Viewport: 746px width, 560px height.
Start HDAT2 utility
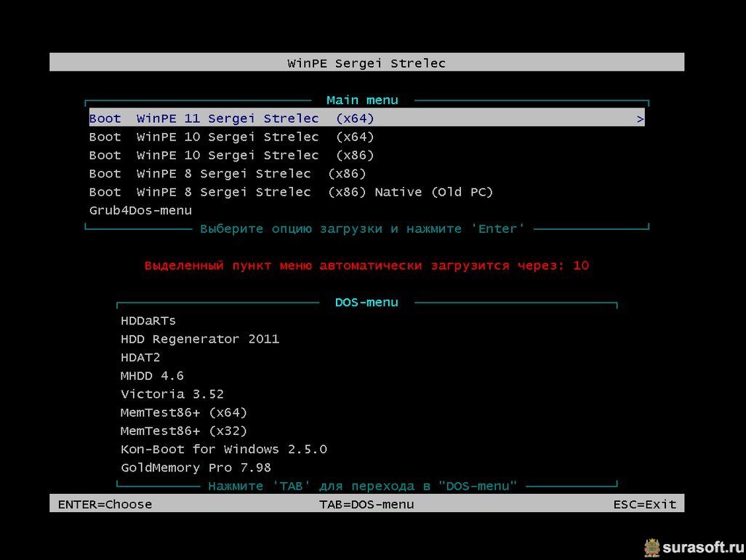coord(140,357)
